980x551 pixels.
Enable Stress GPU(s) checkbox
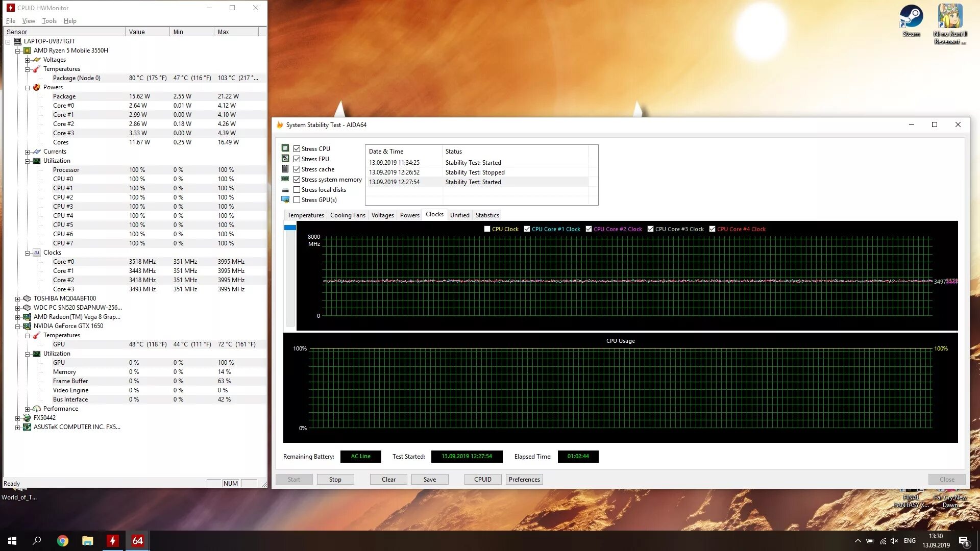(x=297, y=200)
